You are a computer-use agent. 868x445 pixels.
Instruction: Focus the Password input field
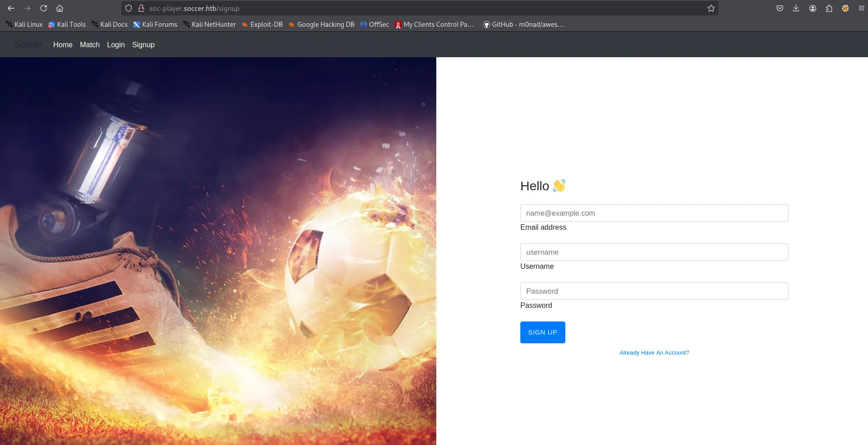click(x=654, y=291)
